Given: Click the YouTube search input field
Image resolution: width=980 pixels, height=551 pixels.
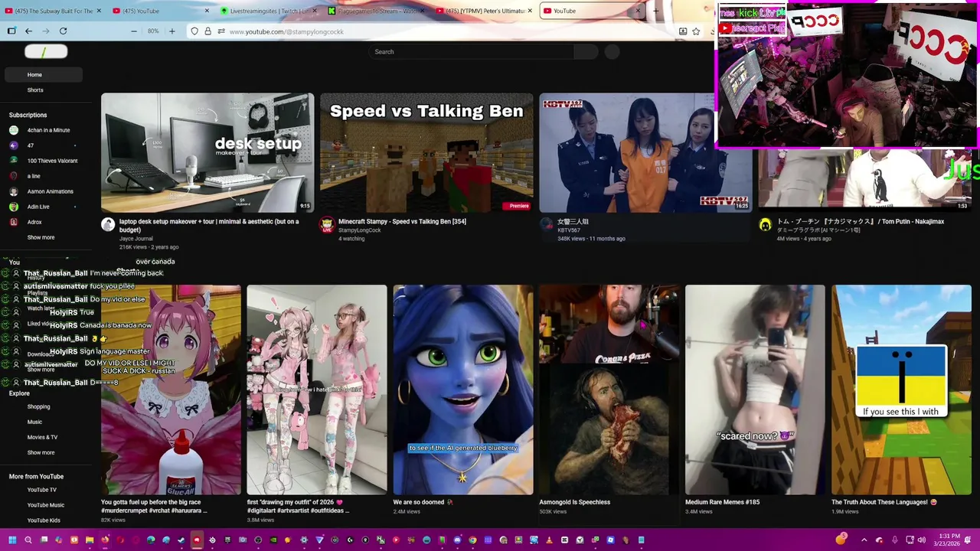Looking at the screenshot, I should coord(471,51).
